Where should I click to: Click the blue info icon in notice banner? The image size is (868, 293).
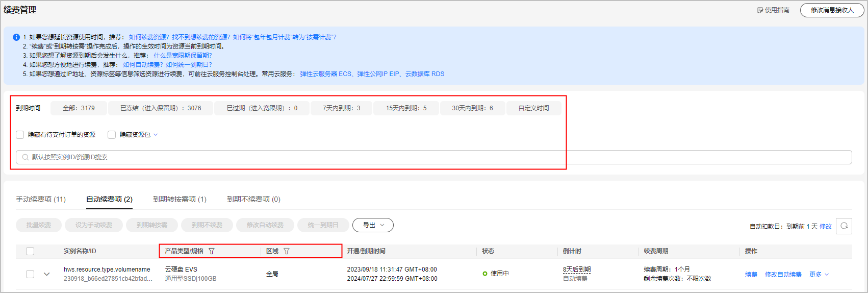point(16,37)
